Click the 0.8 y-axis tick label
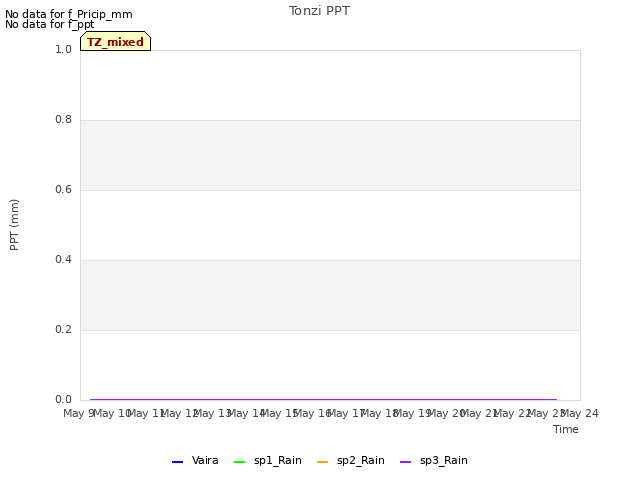The height and width of the screenshot is (480, 640). (x=63, y=120)
